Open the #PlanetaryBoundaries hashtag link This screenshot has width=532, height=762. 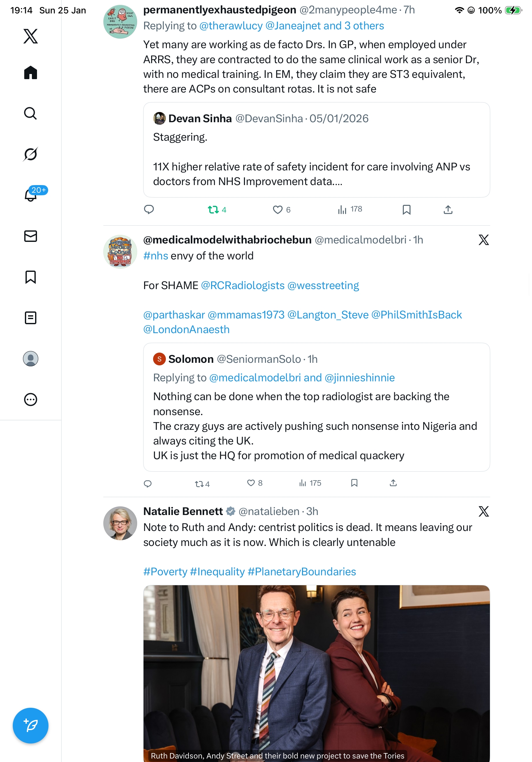[x=301, y=571]
